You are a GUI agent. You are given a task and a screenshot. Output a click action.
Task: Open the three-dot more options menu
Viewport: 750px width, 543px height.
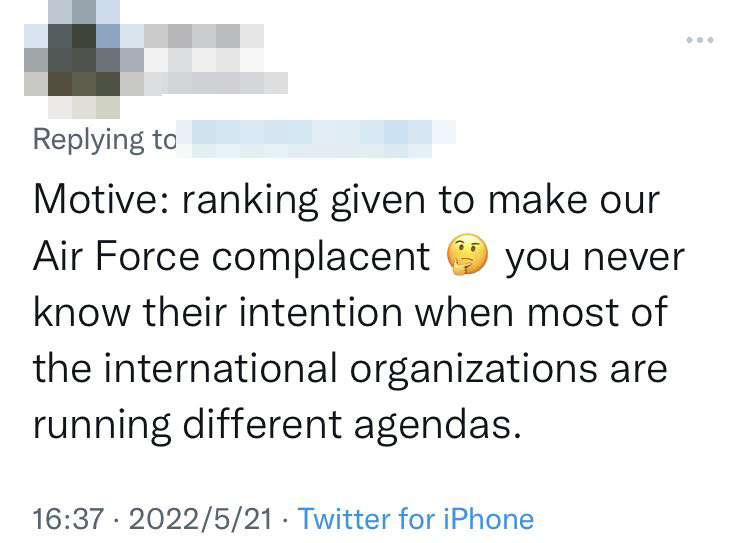(699, 41)
